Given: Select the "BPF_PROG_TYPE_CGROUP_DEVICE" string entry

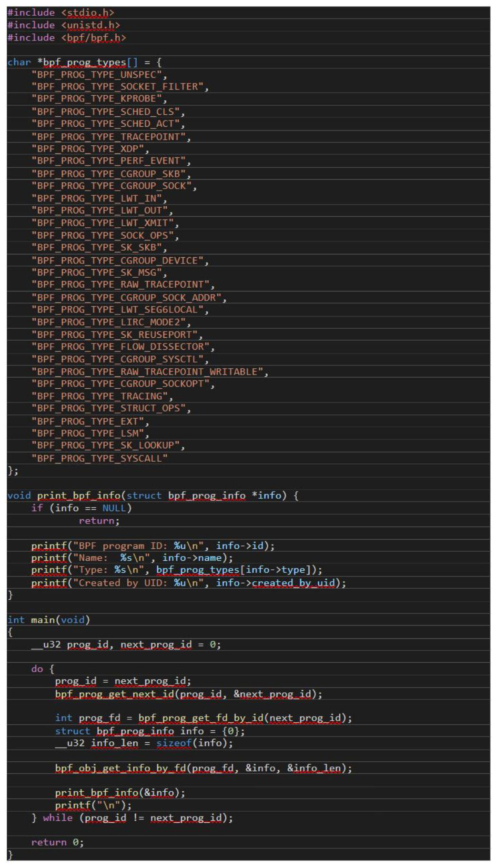Looking at the screenshot, I should coord(120,261).
